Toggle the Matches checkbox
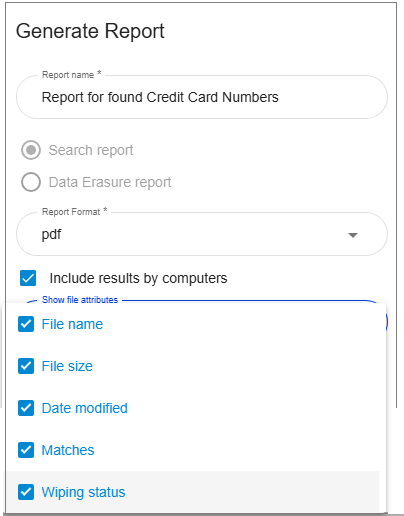The width and height of the screenshot is (404, 516). coord(26,450)
